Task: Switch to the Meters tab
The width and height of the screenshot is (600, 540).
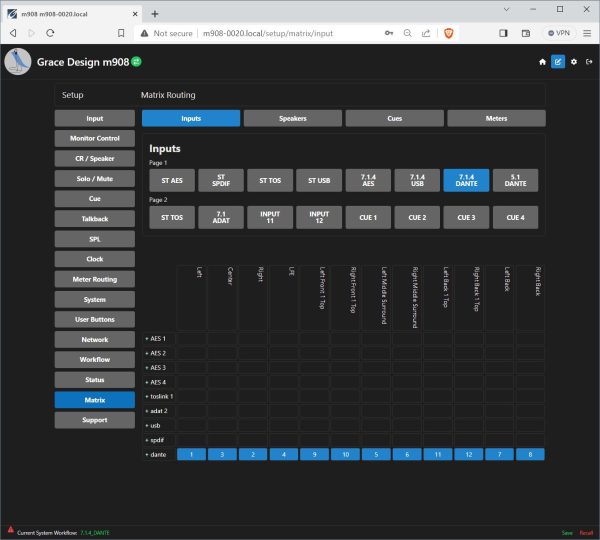Action: tap(496, 118)
